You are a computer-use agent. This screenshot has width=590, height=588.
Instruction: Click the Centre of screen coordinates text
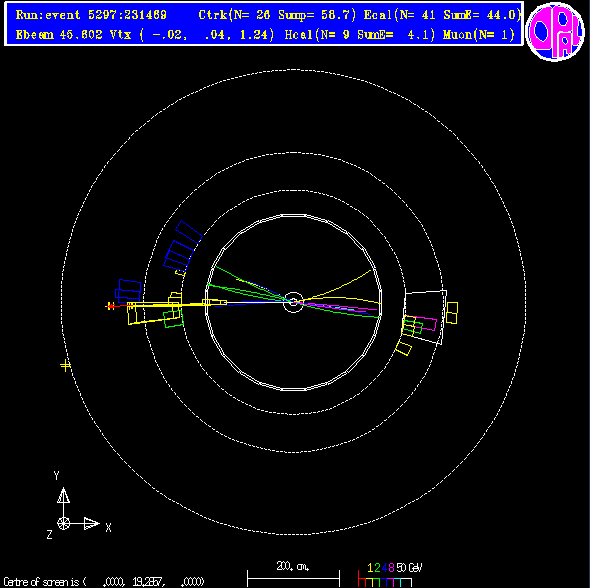coord(104,582)
